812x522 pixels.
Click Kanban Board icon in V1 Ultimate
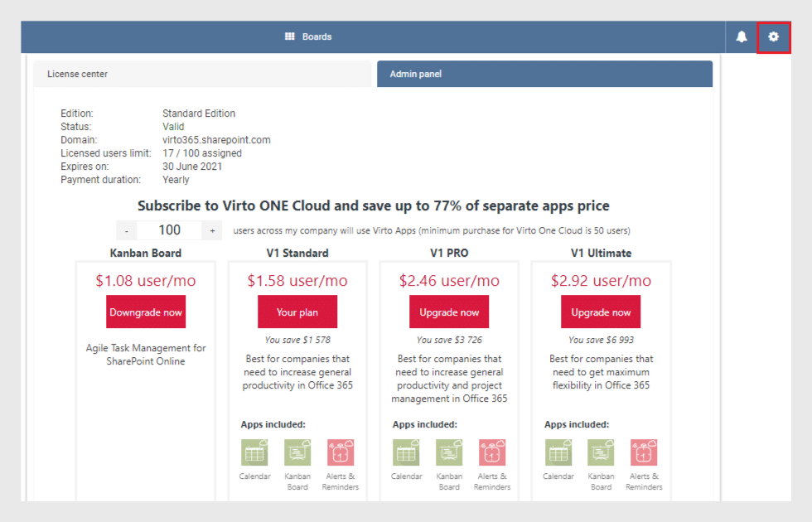[x=601, y=452]
